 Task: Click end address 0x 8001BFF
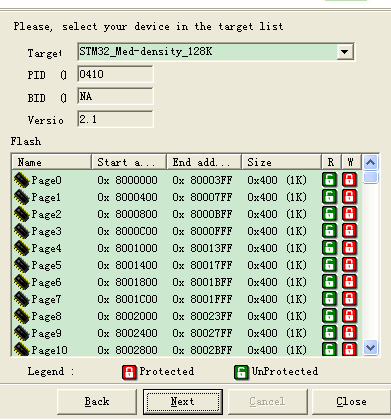pos(202,282)
